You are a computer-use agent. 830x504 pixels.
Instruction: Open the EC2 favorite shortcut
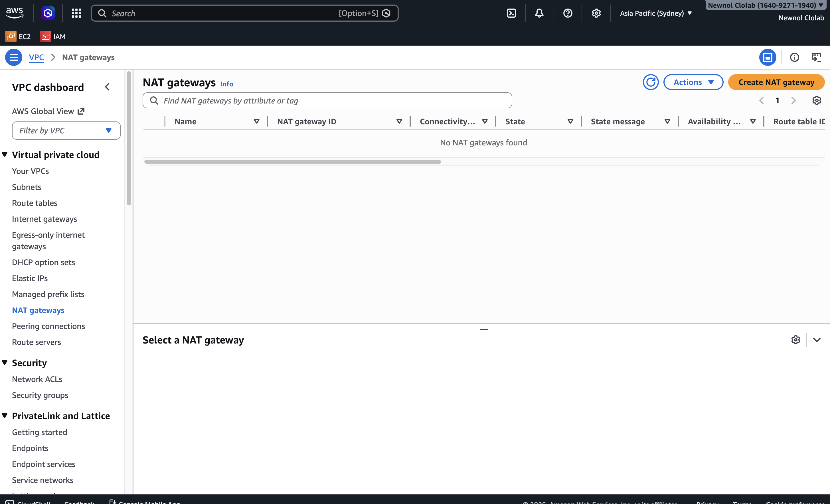18,36
